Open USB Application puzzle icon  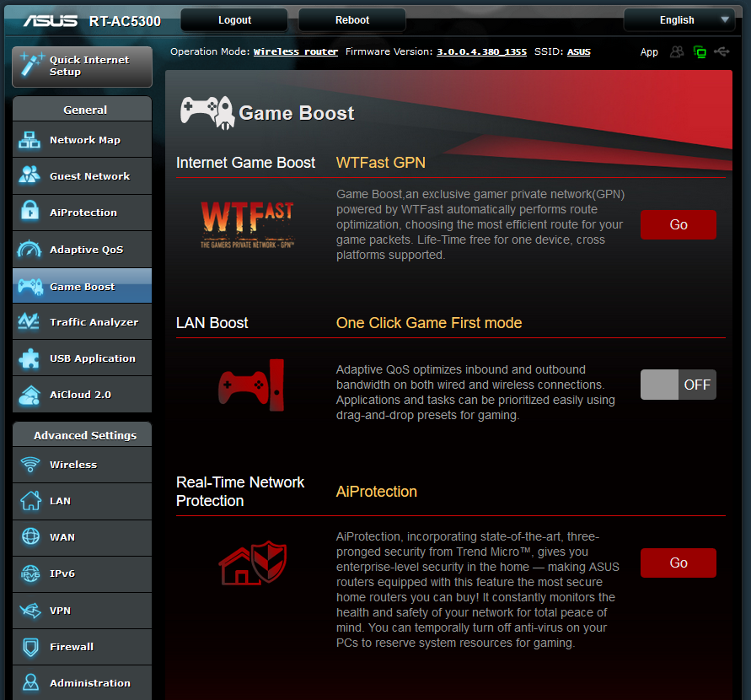(x=30, y=358)
